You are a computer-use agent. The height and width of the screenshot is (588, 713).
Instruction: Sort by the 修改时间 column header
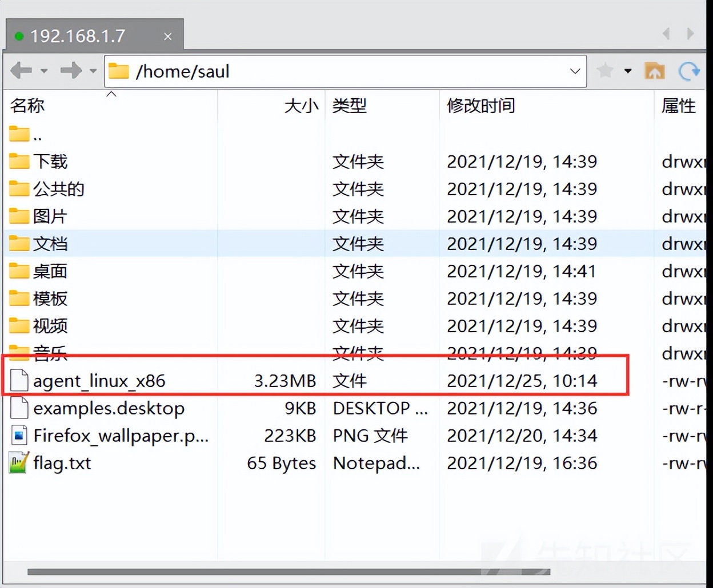[481, 106]
